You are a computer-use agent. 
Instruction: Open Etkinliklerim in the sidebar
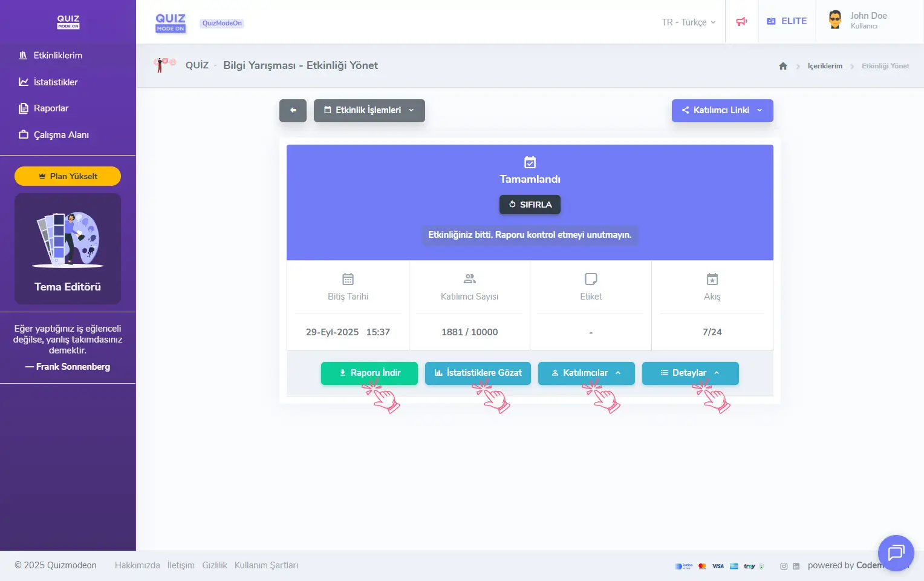coord(57,56)
